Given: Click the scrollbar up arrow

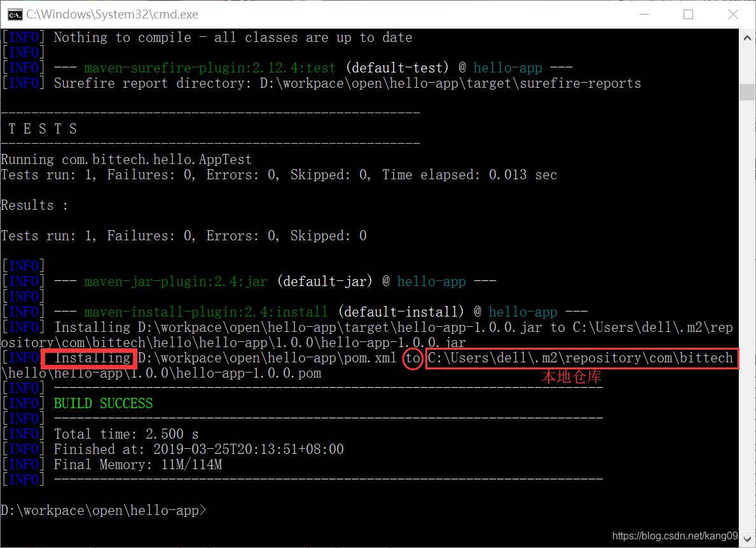Looking at the screenshot, I should click(x=747, y=38).
